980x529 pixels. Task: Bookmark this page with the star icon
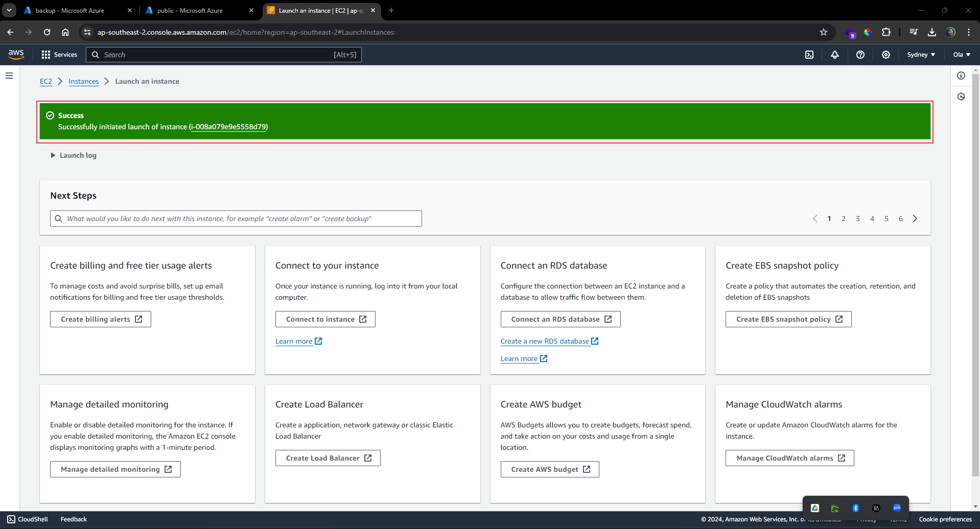click(824, 32)
